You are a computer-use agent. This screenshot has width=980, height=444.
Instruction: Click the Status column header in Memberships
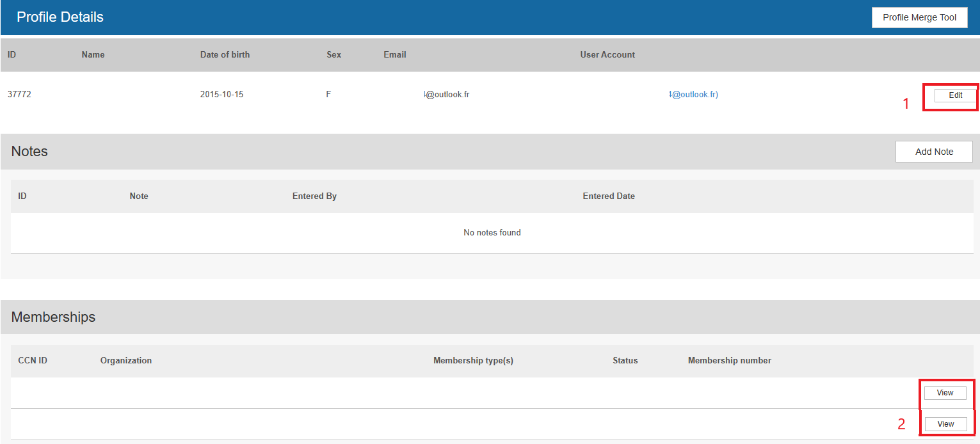pos(625,361)
